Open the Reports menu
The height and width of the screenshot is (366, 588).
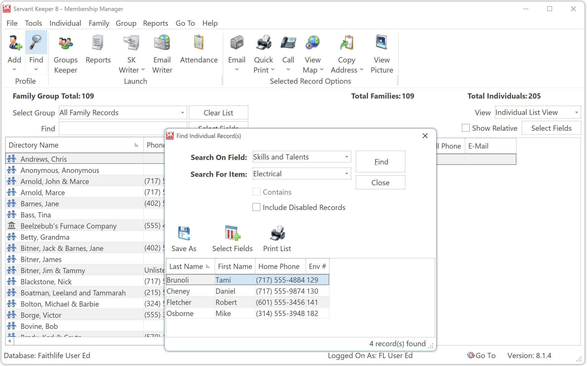[x=155, y=23]
